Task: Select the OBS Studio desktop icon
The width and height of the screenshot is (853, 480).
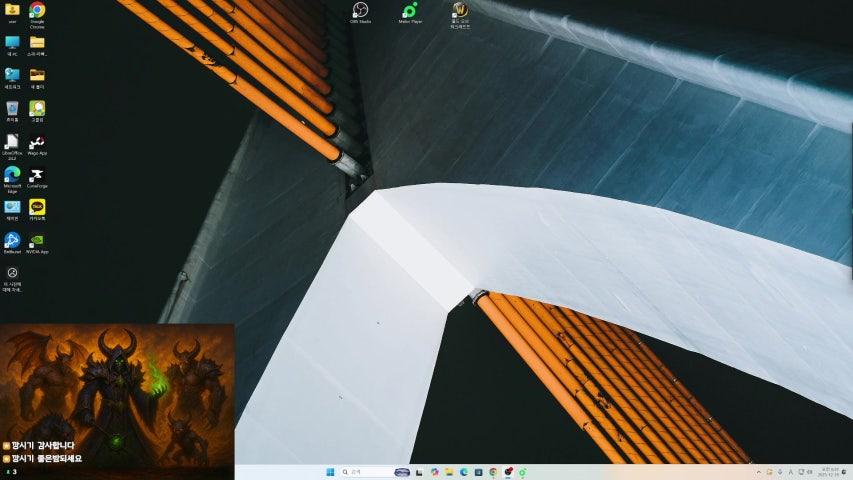Action: click(x=360, y=10)
